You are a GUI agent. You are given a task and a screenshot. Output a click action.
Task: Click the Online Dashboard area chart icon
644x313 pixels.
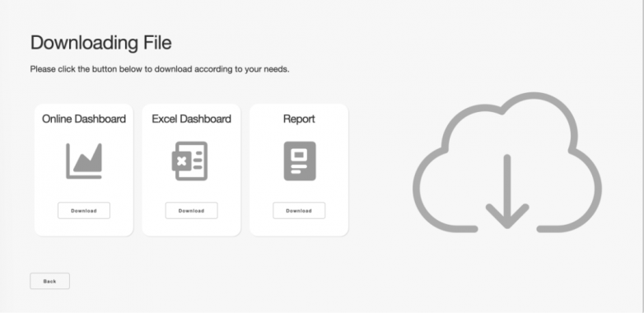click(84, 161)
